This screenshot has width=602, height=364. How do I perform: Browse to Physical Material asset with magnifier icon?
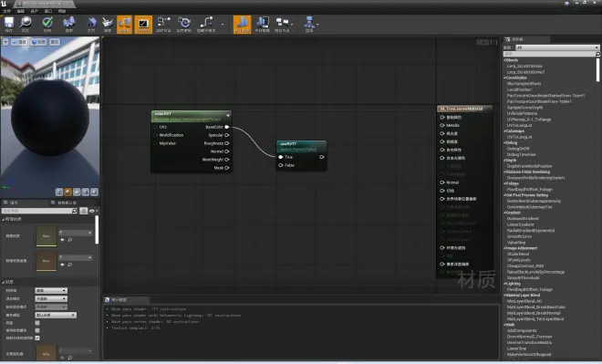click(70, 240)
